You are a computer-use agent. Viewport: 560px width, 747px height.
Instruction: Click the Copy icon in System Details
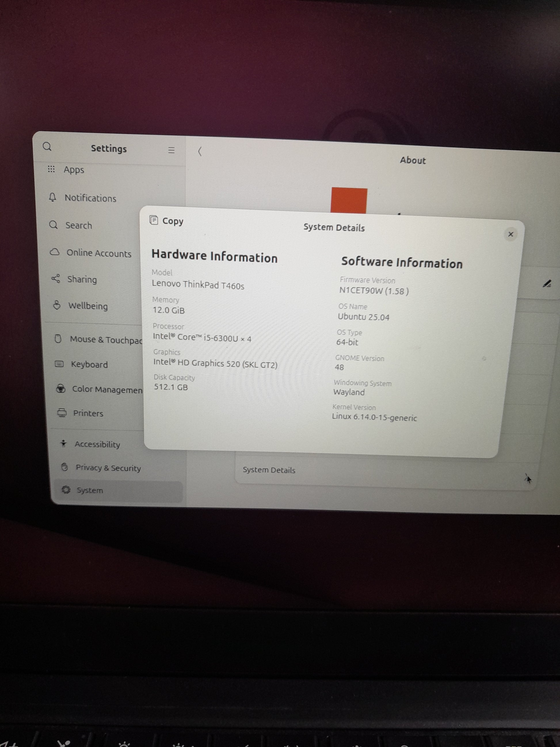(x=154, y=220)
